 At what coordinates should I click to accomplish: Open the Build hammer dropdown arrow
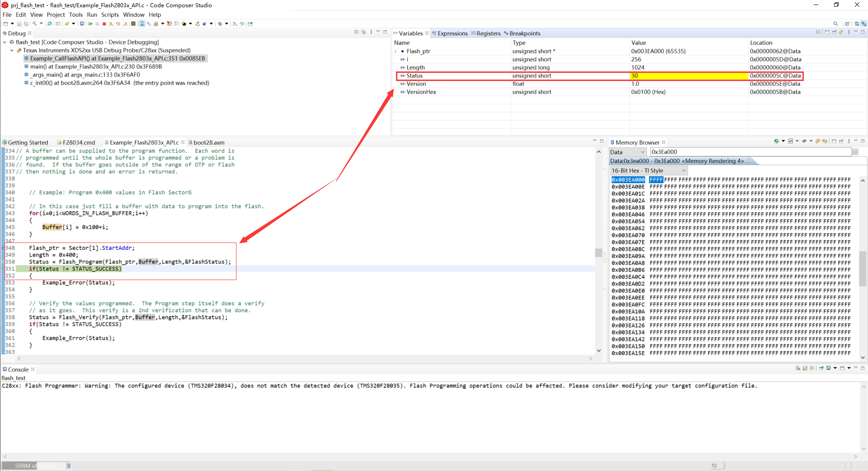[x=41, y=24]
